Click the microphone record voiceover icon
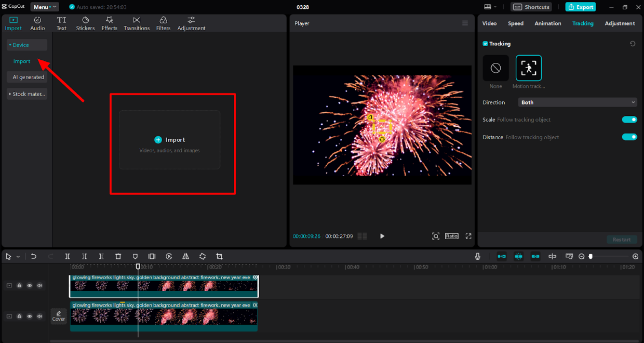The height and width of the screenshot is (343, 644). pos(477,256)
